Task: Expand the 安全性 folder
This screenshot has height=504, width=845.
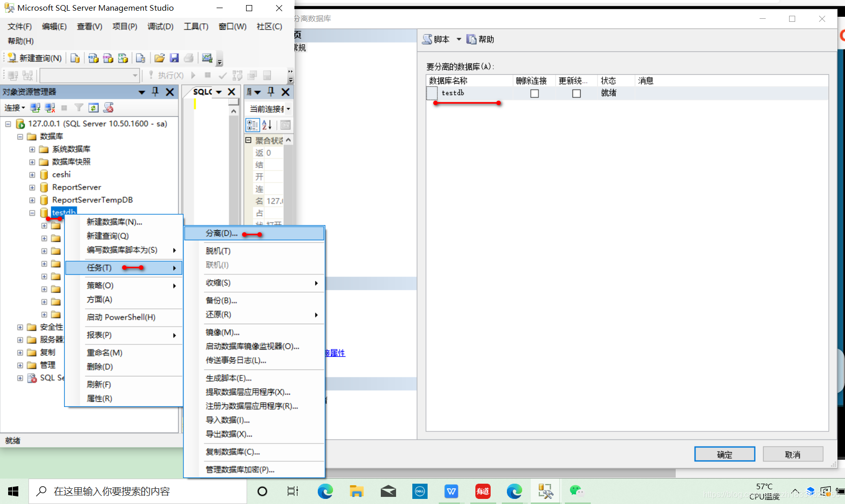Action: pyautogui.click(x=20, y=327)
